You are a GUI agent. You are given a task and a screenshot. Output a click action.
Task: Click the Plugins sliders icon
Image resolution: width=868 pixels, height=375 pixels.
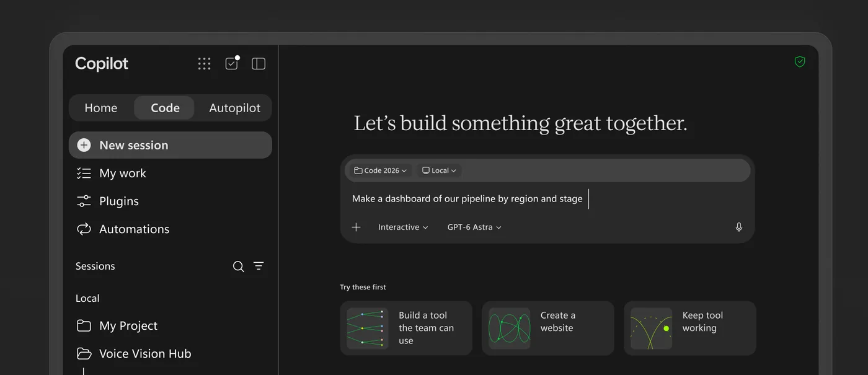tap(84, 201)
